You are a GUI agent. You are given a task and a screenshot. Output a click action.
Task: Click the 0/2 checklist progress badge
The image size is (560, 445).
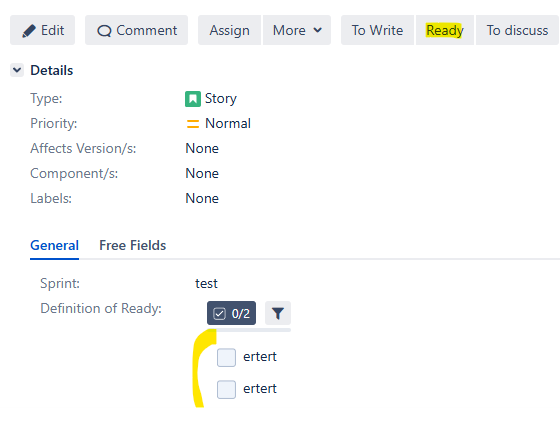pyautogui.click(x=231, y=313)
